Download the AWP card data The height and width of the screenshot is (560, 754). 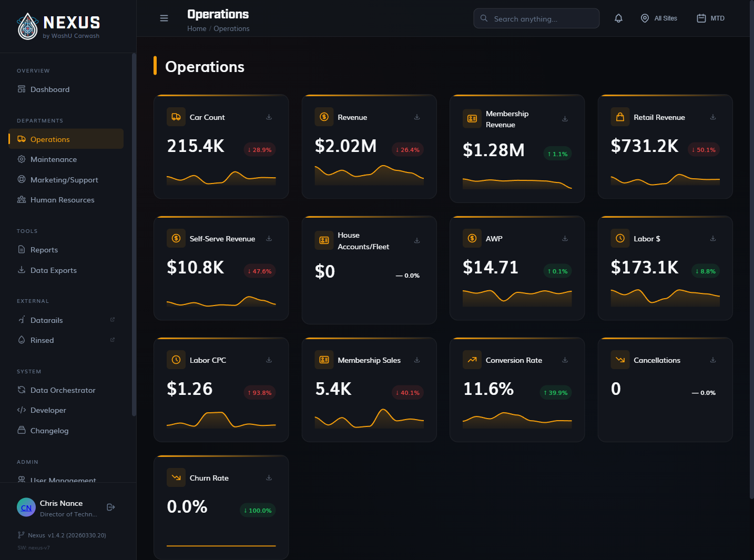(565, 238)
